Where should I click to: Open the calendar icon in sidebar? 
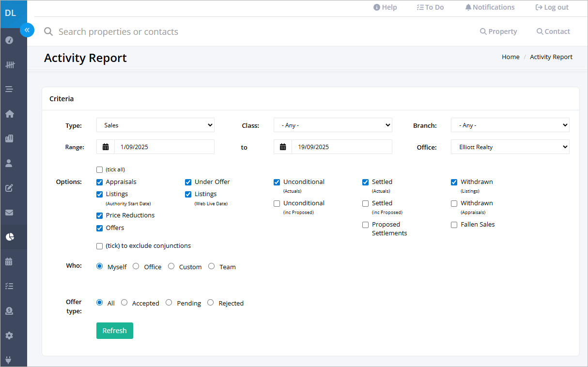click(9, 261)
